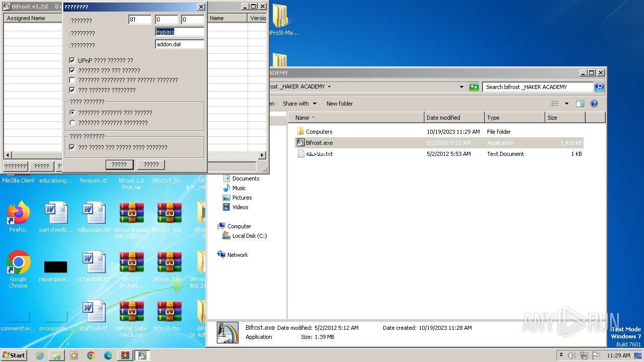The height and width of the screenshot is (362, 644).
Task: Open Pictures library in navigation pane
Action: click(237, 198)
